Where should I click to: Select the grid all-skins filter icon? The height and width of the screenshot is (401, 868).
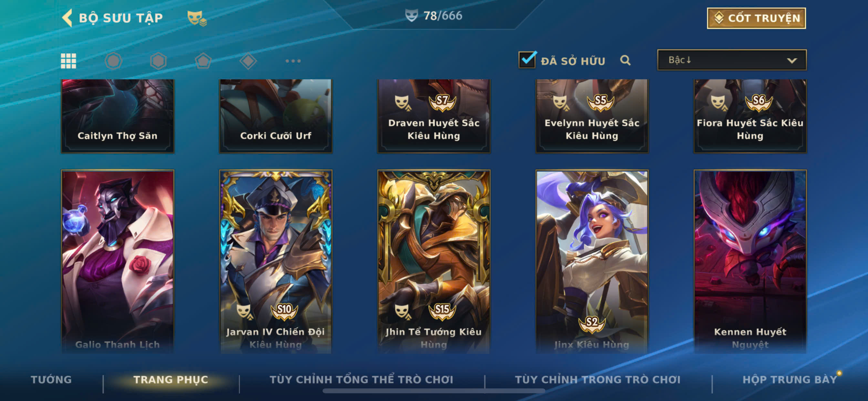click(68, 61)
